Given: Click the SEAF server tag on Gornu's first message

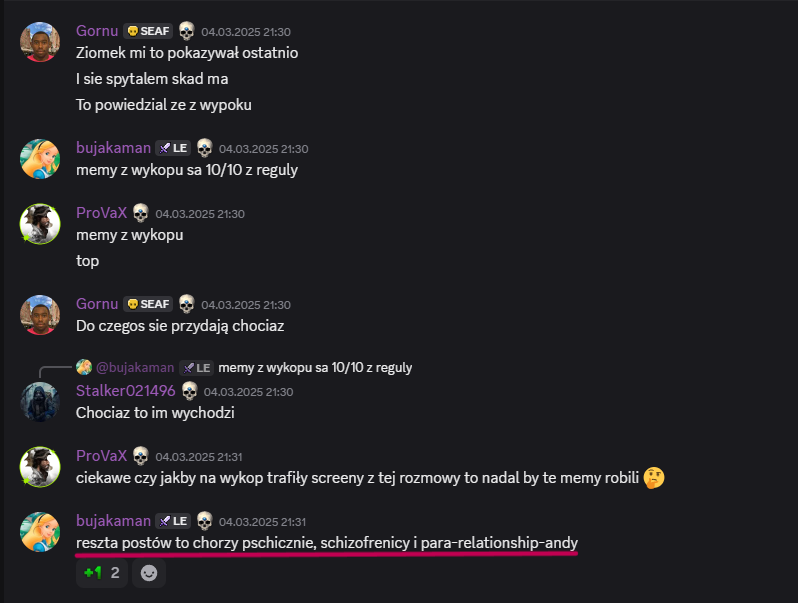Looking at the screenshot, I should coord(147,31).
